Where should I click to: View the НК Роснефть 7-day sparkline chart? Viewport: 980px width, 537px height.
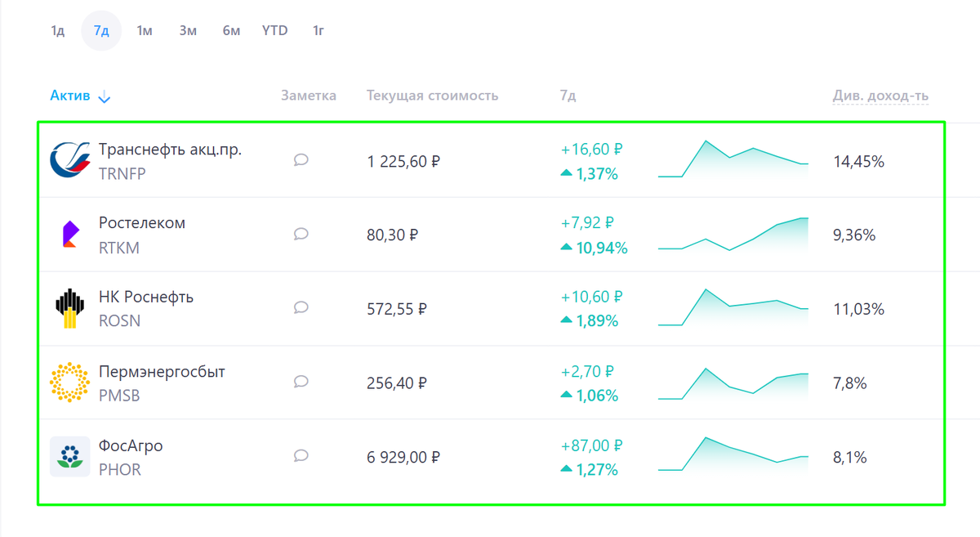[x=733, y=307]
